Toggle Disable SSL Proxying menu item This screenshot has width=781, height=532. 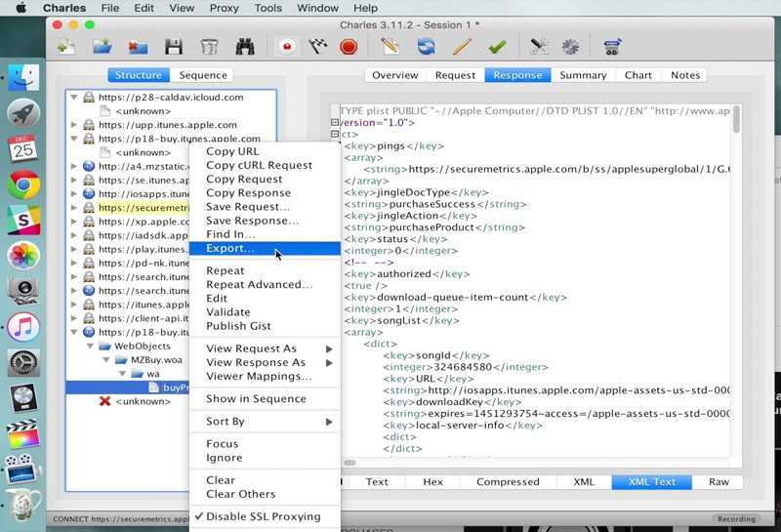pos(265,516)
